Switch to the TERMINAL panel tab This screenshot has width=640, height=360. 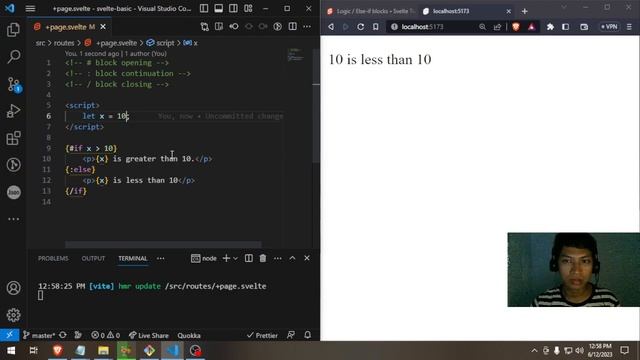click(133, 258)
